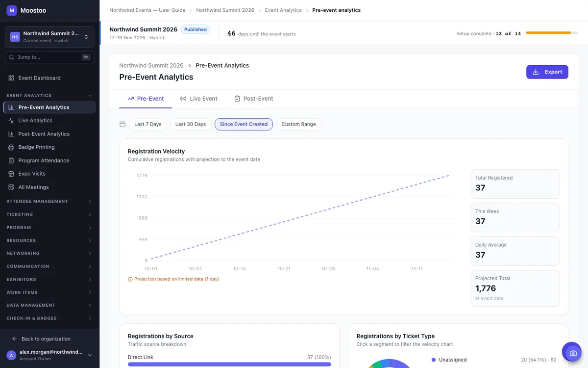Open Expo Visits in the sidebar
The height and width of the screenshot is (368, 588).
coord(49,174)
